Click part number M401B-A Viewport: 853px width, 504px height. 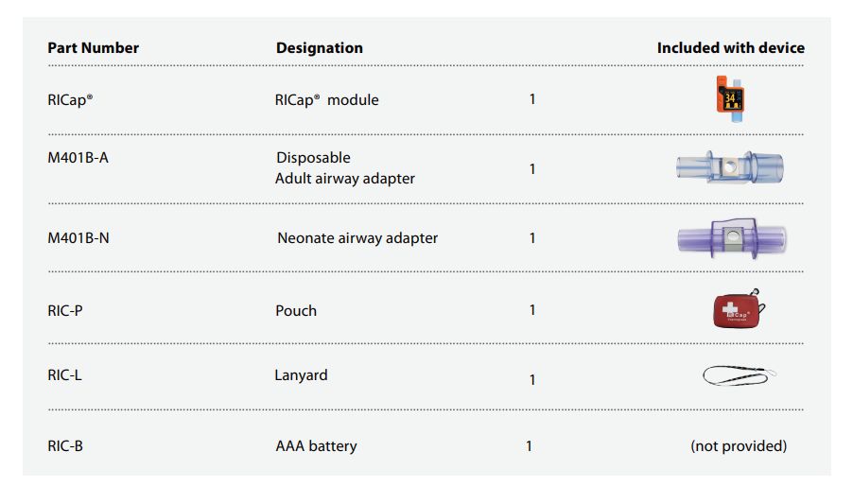tap(78, 158)
